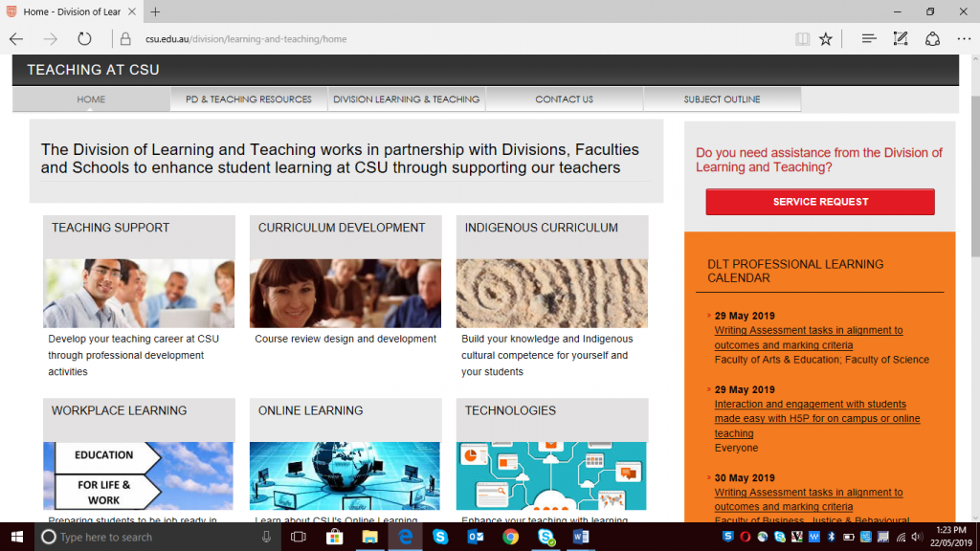Open Microsoft Edge taskbar icon
This screenshot has width=980, height=551.
coord(405,537)
